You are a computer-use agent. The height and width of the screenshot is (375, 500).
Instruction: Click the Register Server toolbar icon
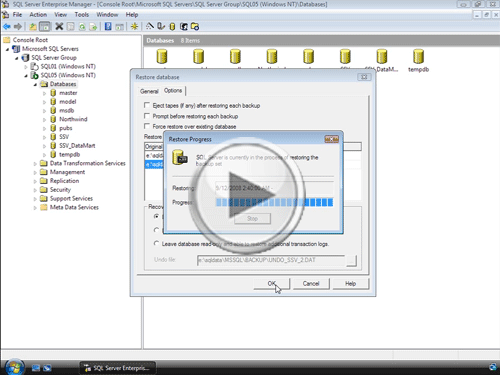[x=161, y=26]
